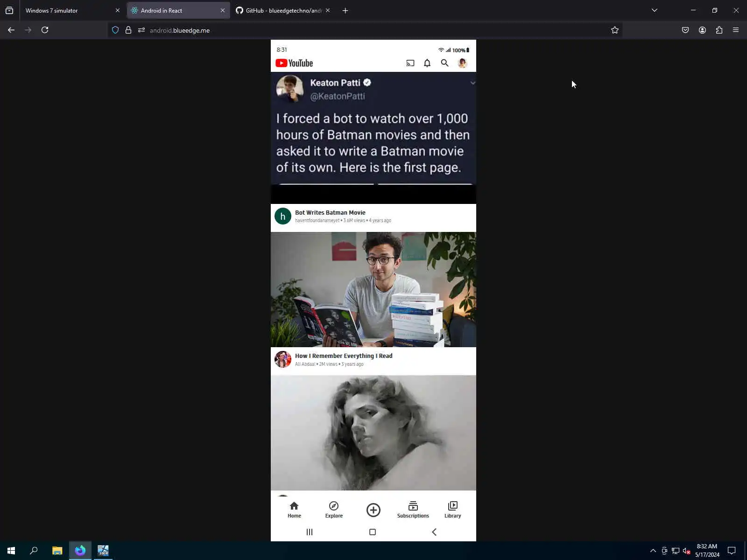Open tracking protection shield icon

(x=115, y=30)
